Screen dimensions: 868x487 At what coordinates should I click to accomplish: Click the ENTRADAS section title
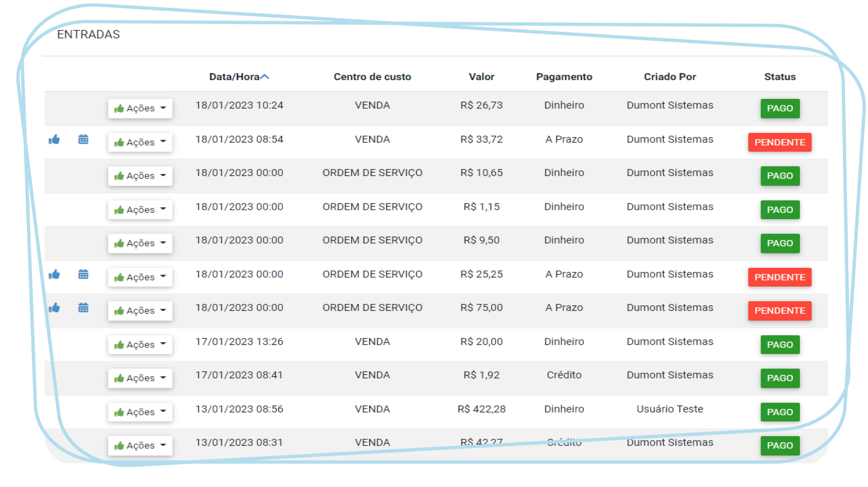[x=88, y=34]
